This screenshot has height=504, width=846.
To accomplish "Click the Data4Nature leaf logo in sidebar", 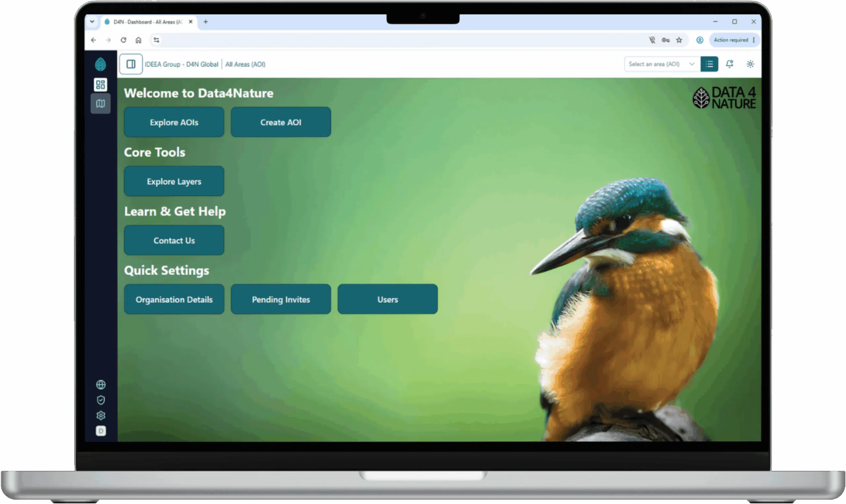I will pos(100,64).
